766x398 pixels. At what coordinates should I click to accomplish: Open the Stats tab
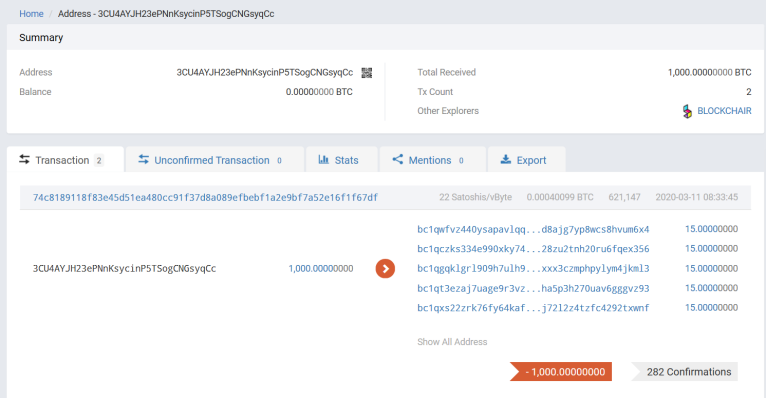[x=342, y=160]
